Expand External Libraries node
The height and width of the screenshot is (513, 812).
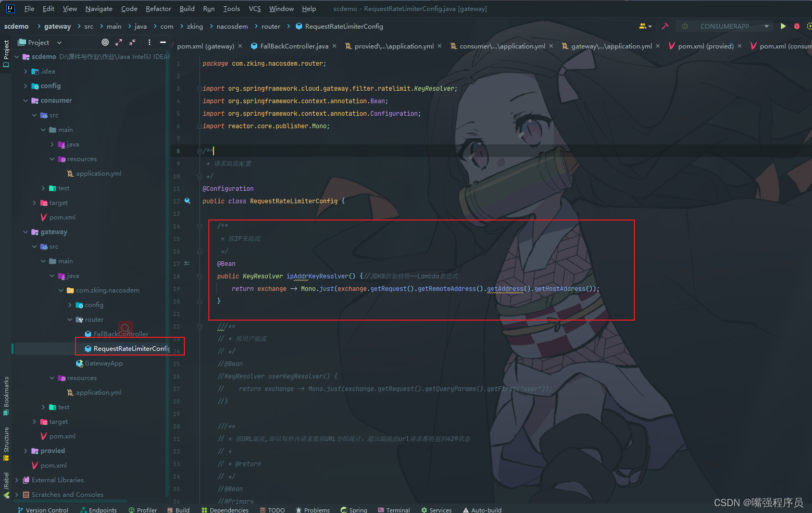(x=17, y=480)
